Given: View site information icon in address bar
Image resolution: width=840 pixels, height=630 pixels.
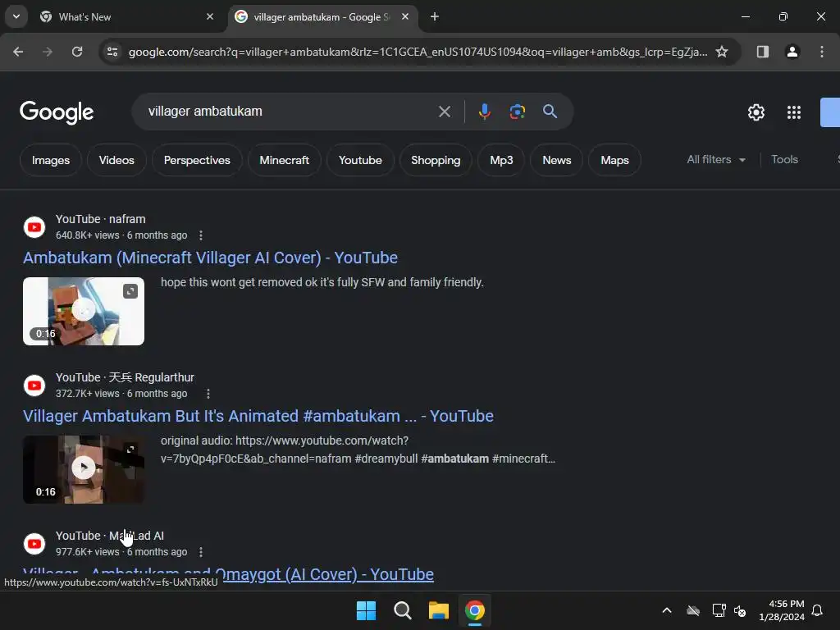Looking at the screenshot, I should pyautogui.click(x=112, y=52).
